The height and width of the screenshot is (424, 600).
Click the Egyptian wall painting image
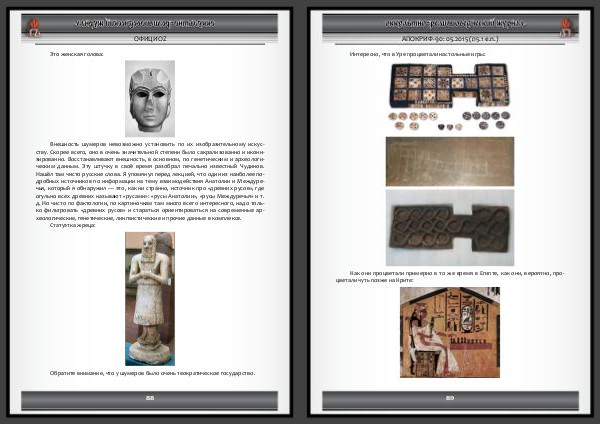[x=450, y=332]
